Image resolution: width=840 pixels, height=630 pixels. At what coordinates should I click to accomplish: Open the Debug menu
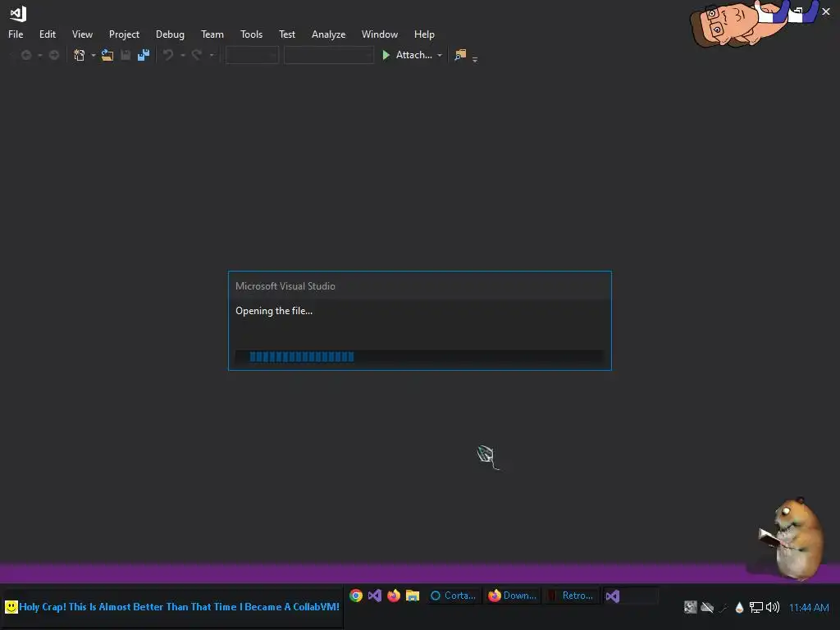[170, 34]
